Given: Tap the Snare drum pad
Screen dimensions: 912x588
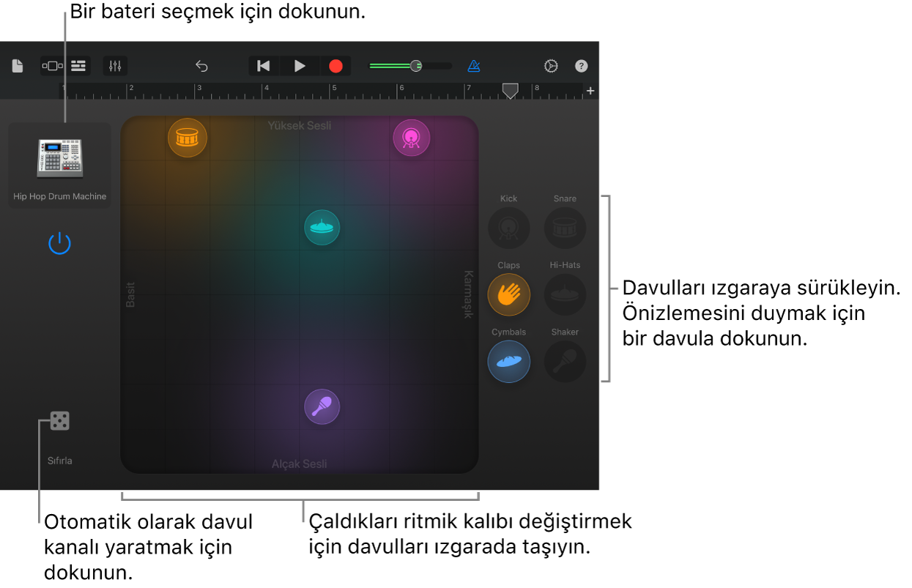Looking at the screenshot, I should pyautogui.click(x=565, y=228).
